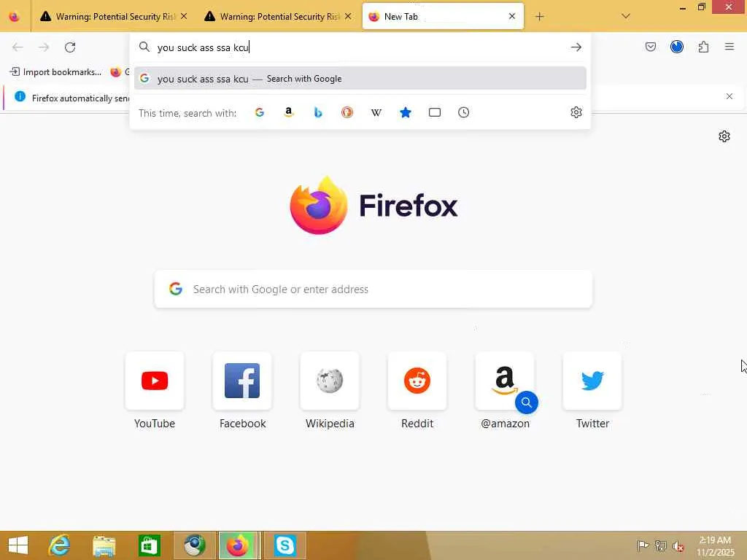This screenshot has height=560, width=747.
Task: Reload the current page
Action: (x=70, y=47)
